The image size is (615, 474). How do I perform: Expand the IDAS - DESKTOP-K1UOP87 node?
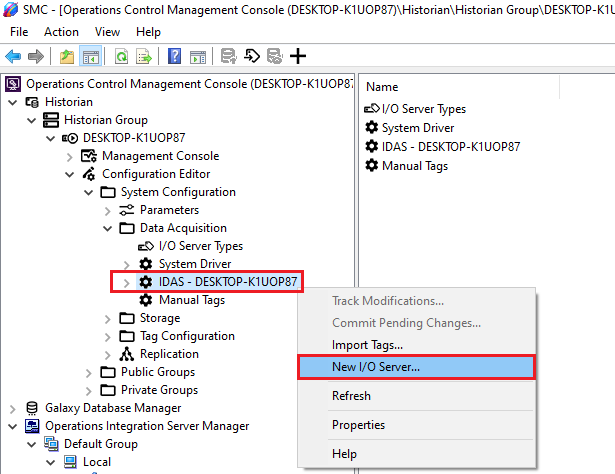tap(126, 283)
